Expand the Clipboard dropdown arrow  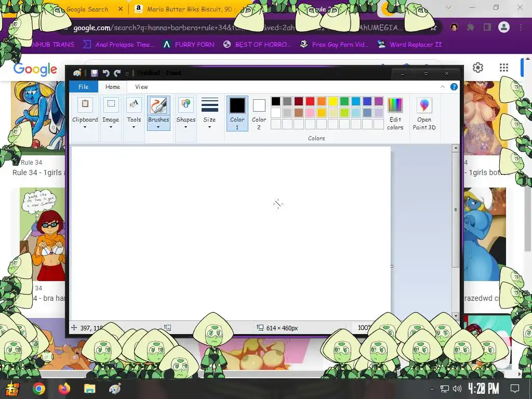(85, 127)
